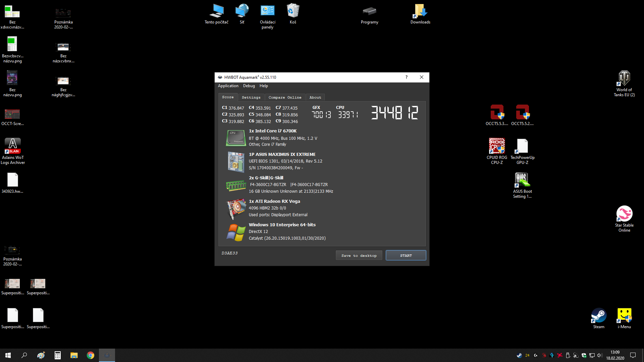Select the Tento počítač desktop icon
Screen dimensions: 644x362
pos(216,14)
